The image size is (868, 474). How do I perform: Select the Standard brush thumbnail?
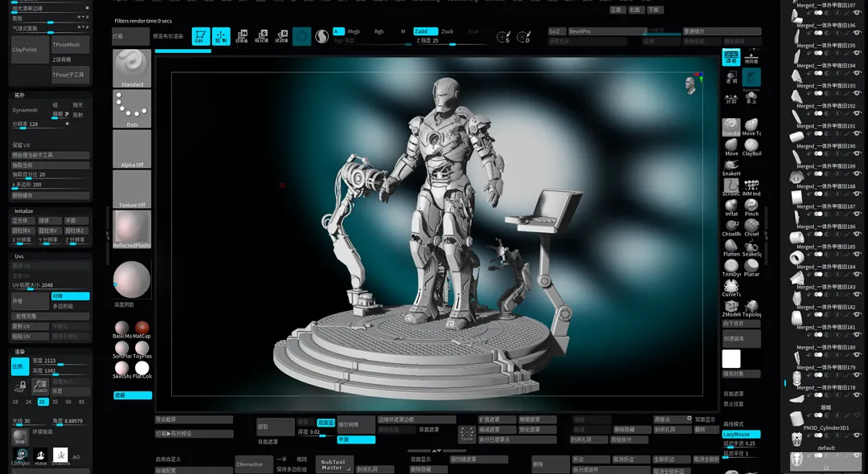pyautogui.click(x=132, y=67)
